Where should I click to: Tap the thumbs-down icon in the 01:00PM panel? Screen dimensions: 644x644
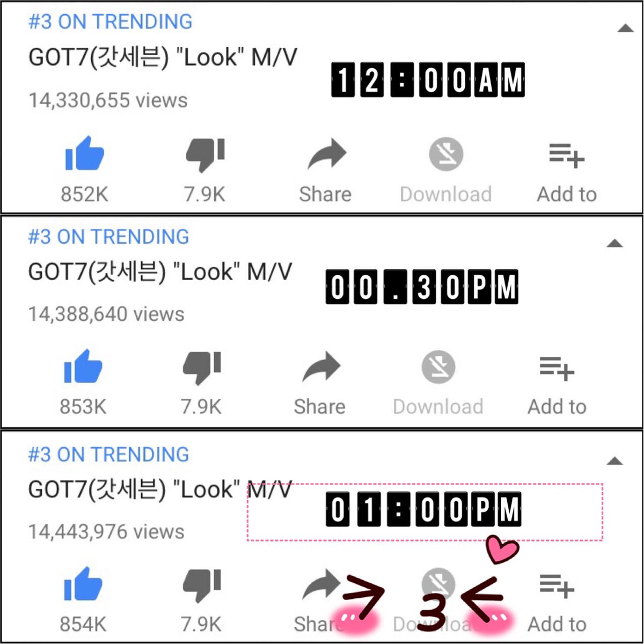[x=202, y=586]
